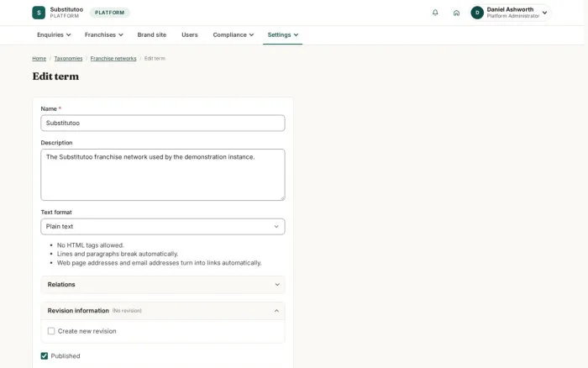Screen dimensions: 588x368
Task: Expand the Relations section
Action: [x=163, y=285]
